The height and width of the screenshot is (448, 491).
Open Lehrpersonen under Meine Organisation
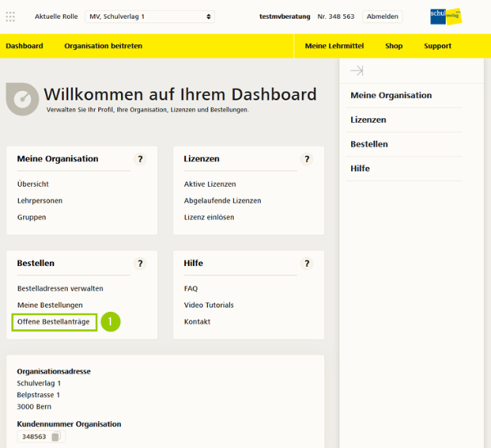pos(39,201)
